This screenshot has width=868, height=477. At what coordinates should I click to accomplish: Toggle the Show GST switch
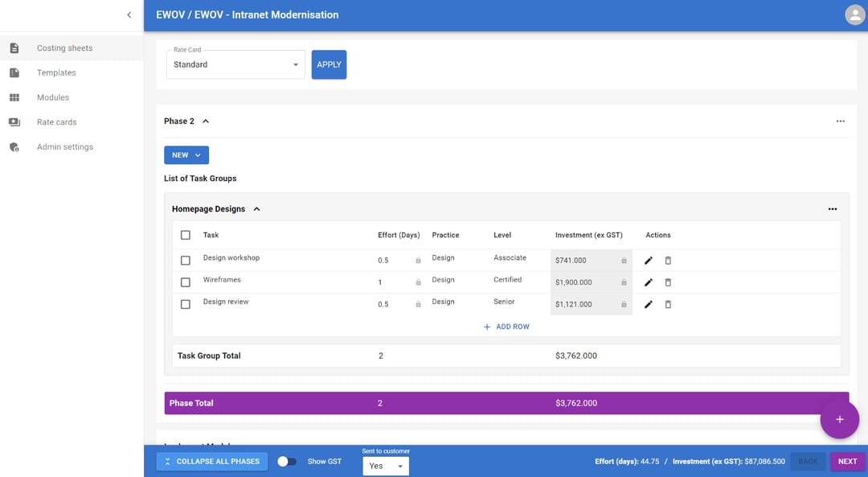287,461
